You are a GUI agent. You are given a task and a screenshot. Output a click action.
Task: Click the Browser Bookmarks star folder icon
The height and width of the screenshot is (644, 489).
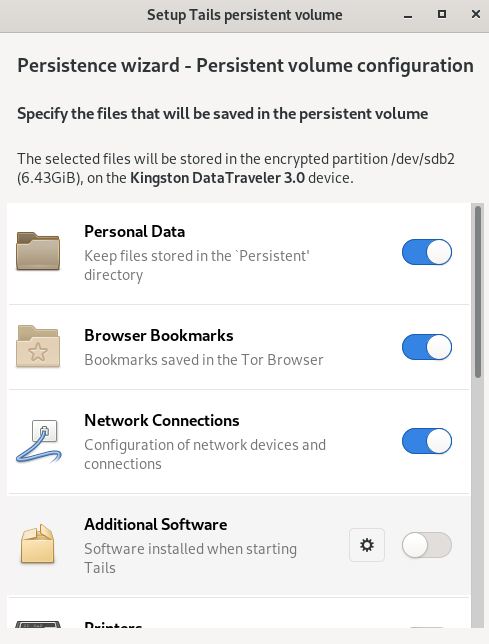click(38, 346)
